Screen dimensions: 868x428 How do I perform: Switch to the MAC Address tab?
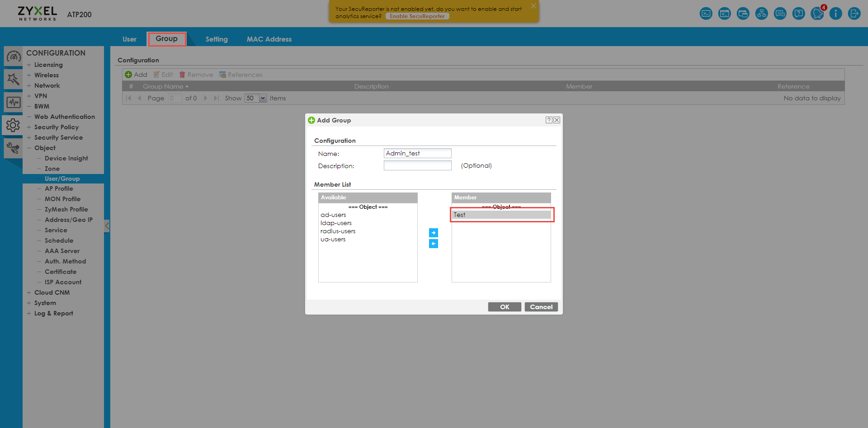[269, 39]
